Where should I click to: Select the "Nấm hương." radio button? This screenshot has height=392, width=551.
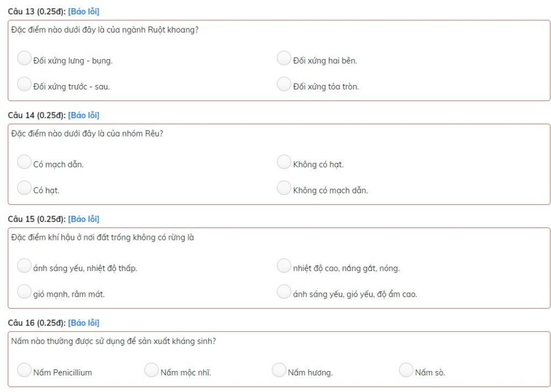click(279, 370)
